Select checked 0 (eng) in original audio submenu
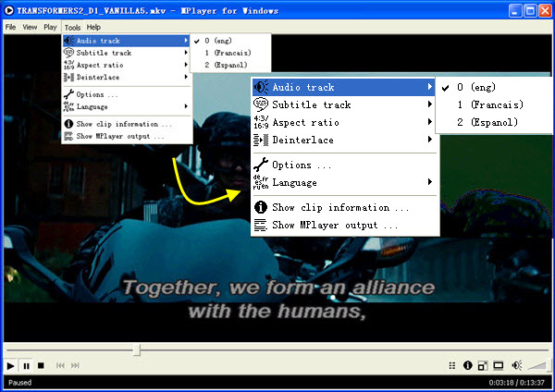Viewport: 555px width, 392px height. point(230,41)
